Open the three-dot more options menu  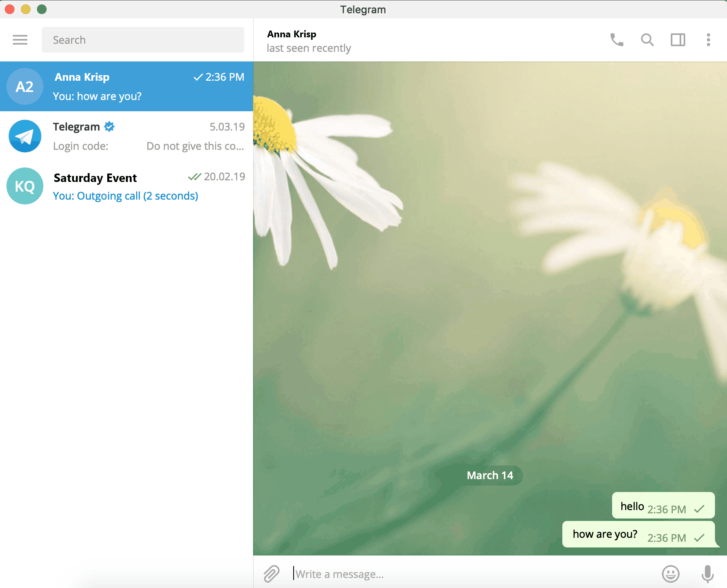(x=708, y=40)
